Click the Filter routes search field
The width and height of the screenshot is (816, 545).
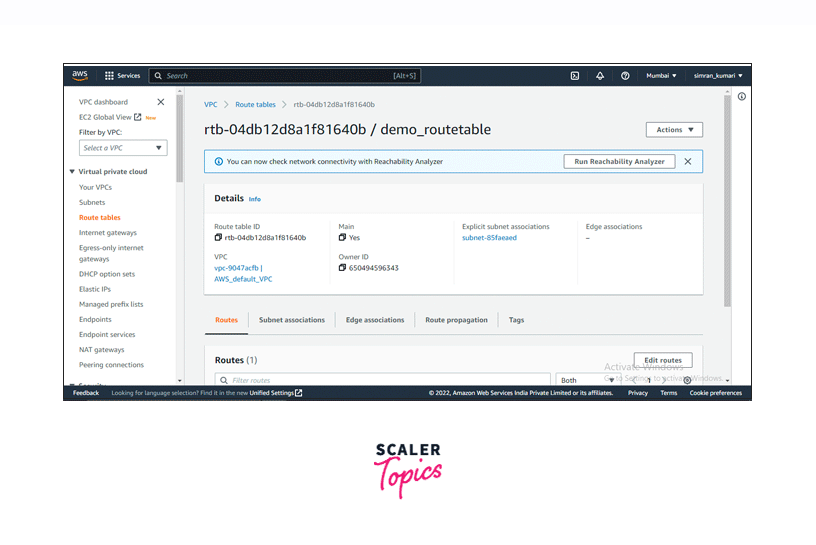[x=385, y=380]
